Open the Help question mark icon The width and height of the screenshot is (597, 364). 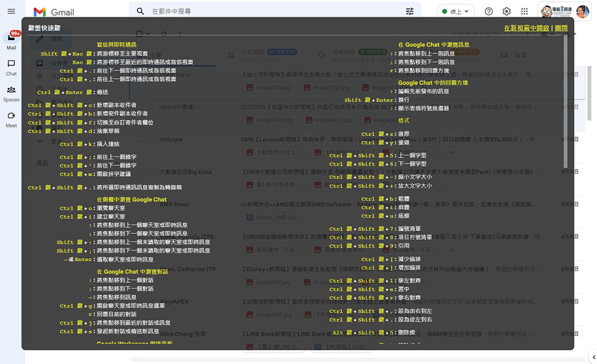coord(488,11)
